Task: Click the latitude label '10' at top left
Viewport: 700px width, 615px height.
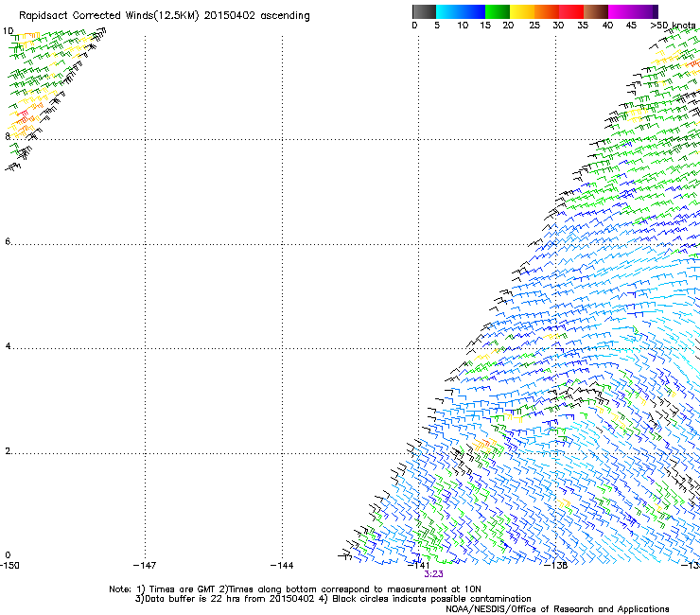Action: click(8, 31)
